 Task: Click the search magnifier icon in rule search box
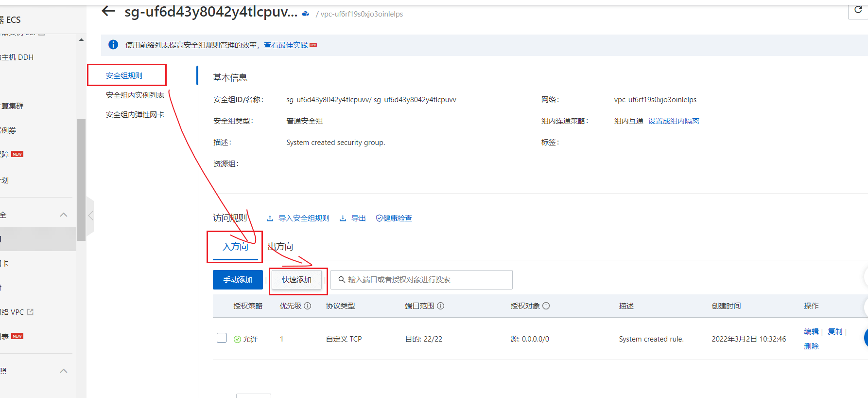342,279
